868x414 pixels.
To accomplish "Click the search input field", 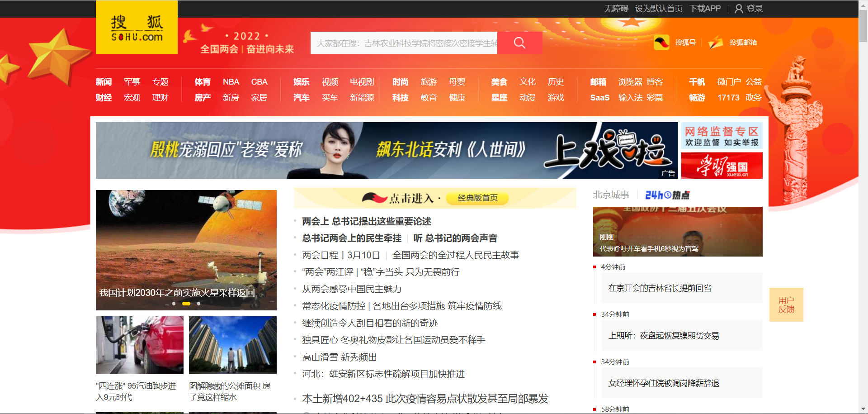I will point(404,43).
